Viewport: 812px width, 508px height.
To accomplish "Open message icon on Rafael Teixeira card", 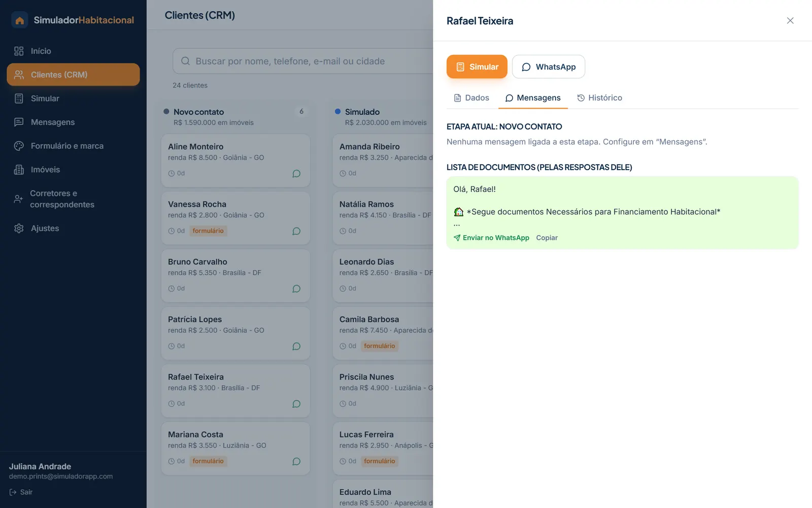I will (x=296, y=404).
